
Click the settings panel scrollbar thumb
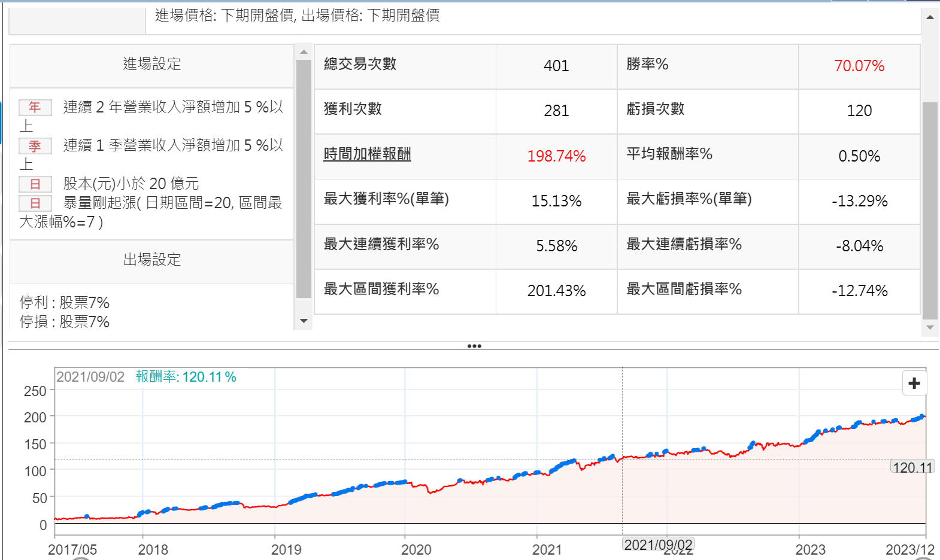coord(304,178)
